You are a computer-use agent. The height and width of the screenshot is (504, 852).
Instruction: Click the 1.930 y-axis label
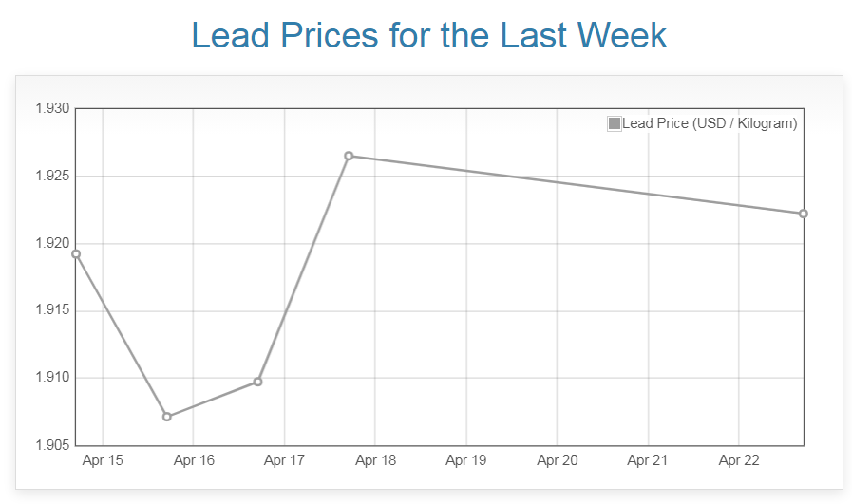click(x=52, y=109)
